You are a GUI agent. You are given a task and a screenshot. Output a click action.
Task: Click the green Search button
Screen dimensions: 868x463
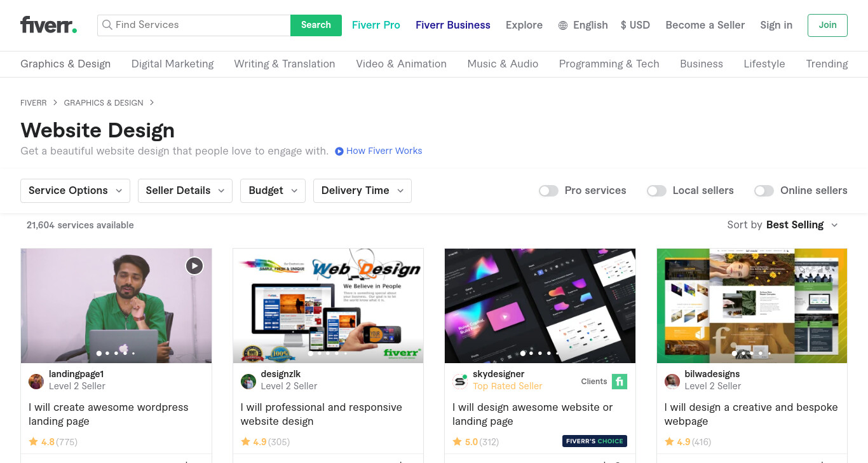[316, 25]
